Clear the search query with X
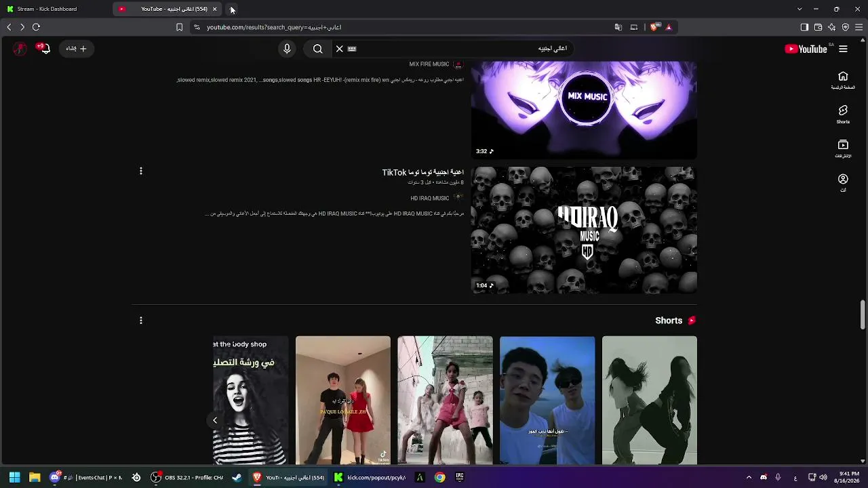Image resolution: width=868 pixels, height=488 pixels. 340,49
